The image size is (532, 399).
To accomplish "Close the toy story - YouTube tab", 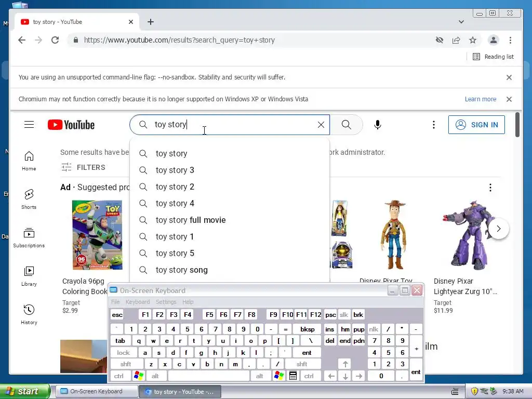I will coord(131,22).
